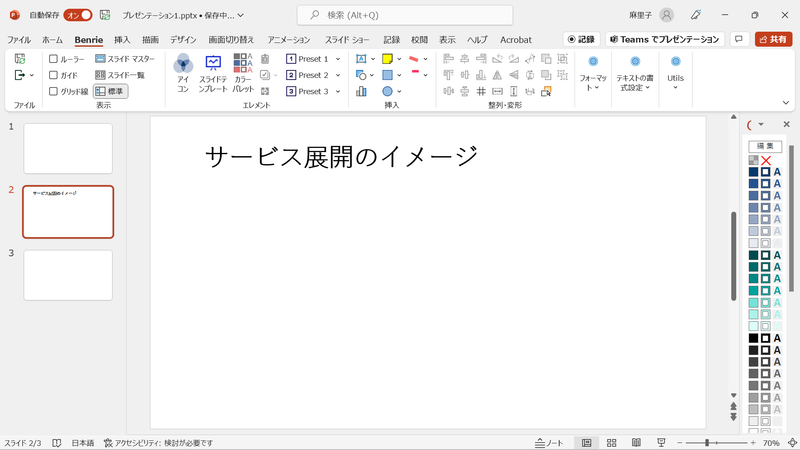Open the Utils dropdown
The width and height of the screenshot is (800, 450).
675,73
